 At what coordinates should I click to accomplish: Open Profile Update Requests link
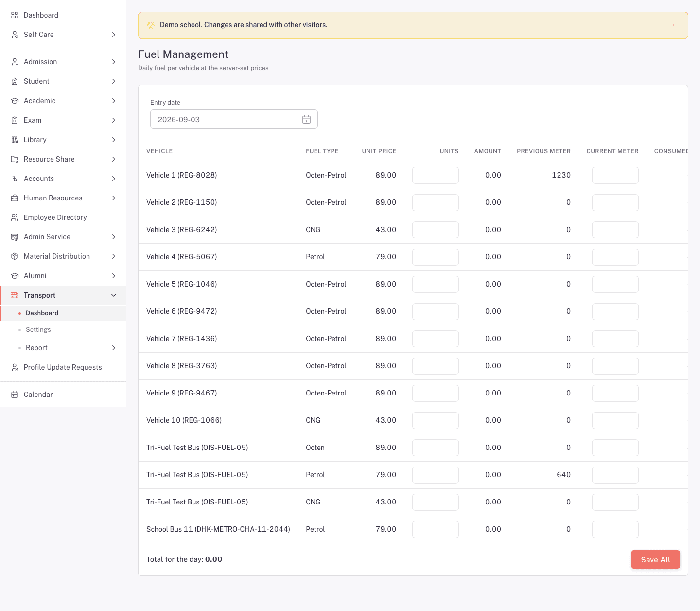click(63, 367)
